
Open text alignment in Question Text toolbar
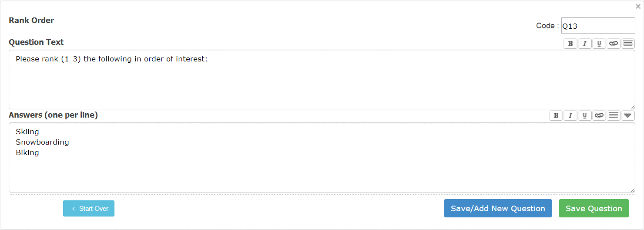627,44
